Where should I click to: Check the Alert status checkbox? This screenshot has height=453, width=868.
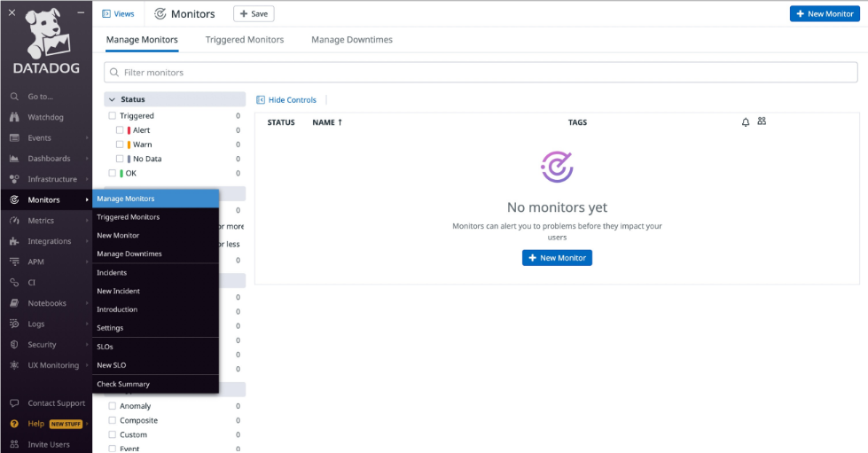(120, 130)
